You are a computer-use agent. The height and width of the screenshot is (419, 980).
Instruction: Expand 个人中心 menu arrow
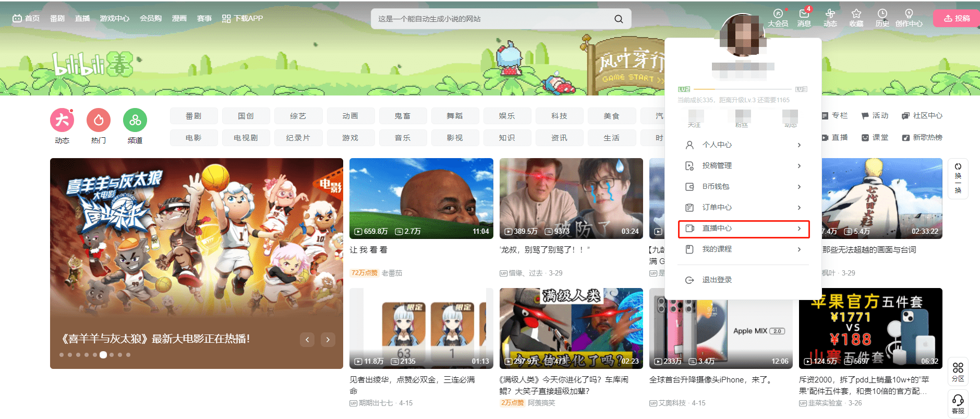pos(799,145)
